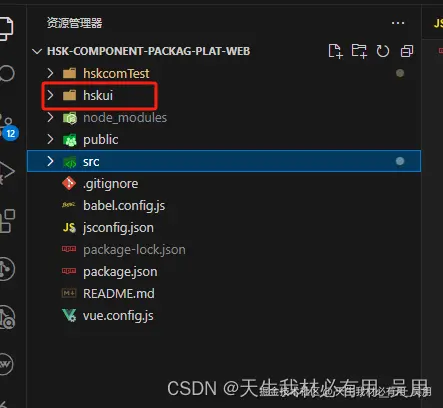The height and width of the screenshot is (408, 443).
Task: Expand the node_modules folder chevron
Action: tap(50, 117)
